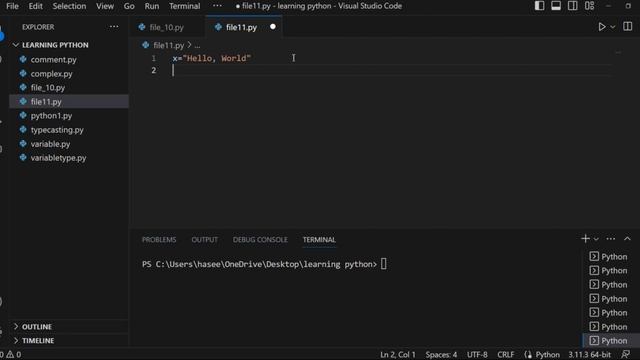Viewport: 640px width, 360px height.
Task: Toggle primary side bar layout icon
Action: (x=539, y=6)
